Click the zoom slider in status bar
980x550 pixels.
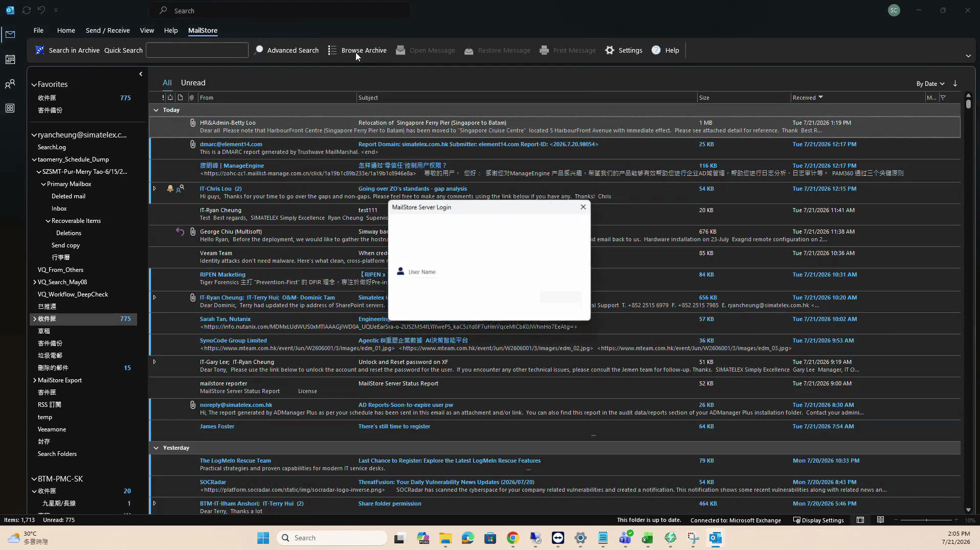click(926, 520)
